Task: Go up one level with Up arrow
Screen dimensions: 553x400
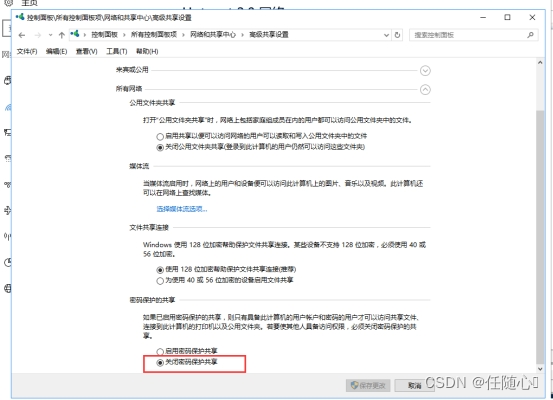Action: 62,35
